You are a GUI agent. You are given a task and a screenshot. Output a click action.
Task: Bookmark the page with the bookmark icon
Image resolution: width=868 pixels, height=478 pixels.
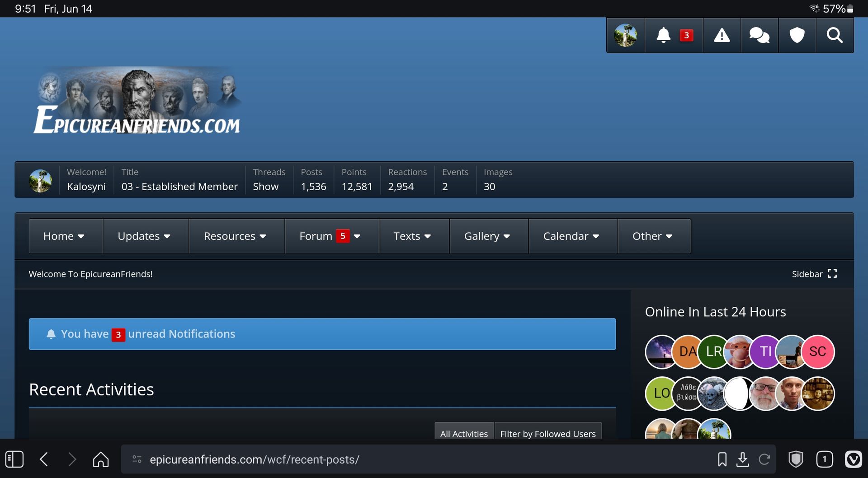click(x=722, y=459)
